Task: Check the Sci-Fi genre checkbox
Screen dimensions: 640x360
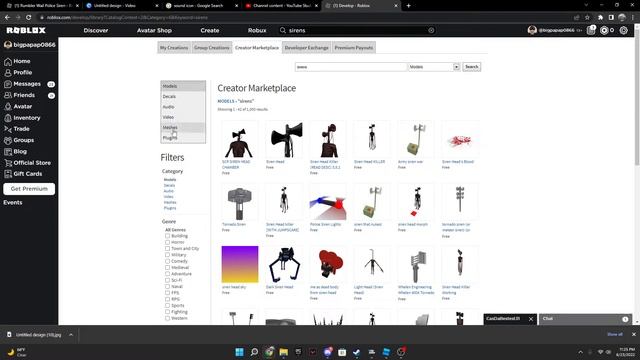Action: pyautogui.click(x=167, y=280)
